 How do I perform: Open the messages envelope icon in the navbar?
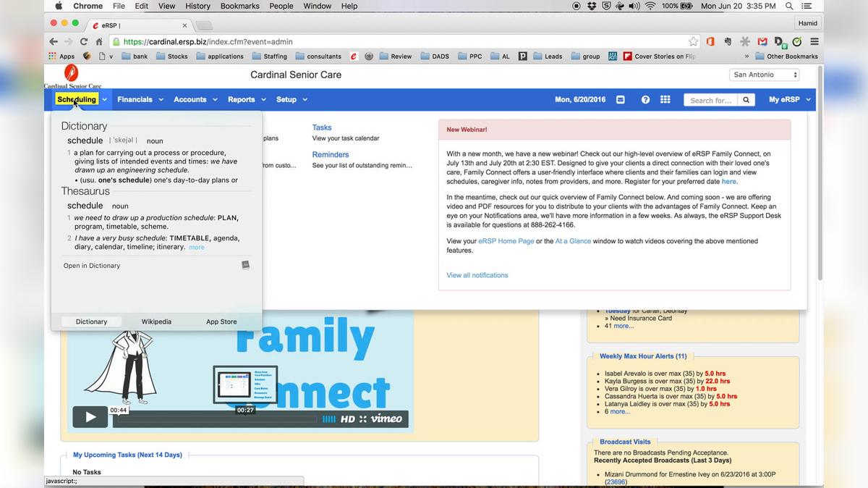pos(621,99)
